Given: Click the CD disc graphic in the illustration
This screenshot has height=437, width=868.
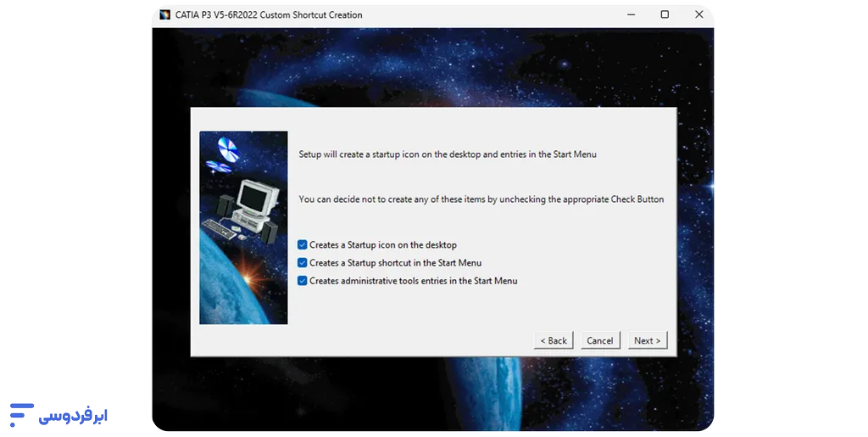Looking at the screenshot, I should pyautogui.click(x=227, y=150).
